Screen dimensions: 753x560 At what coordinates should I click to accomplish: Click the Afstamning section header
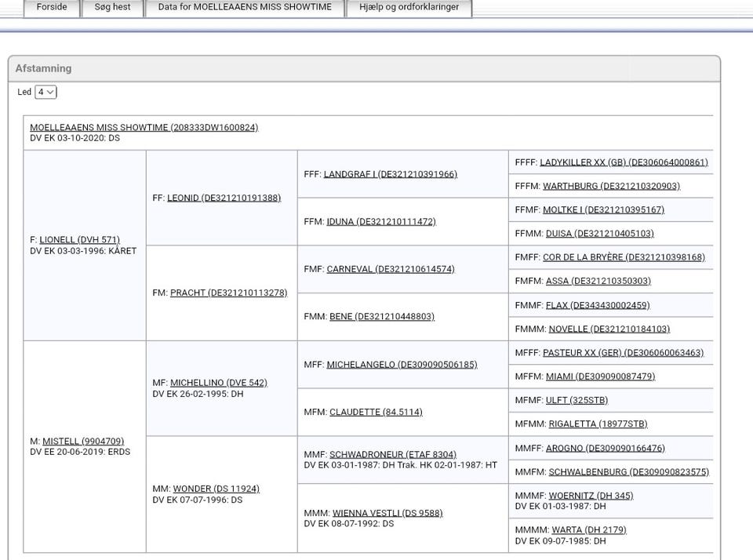point(364,68)
